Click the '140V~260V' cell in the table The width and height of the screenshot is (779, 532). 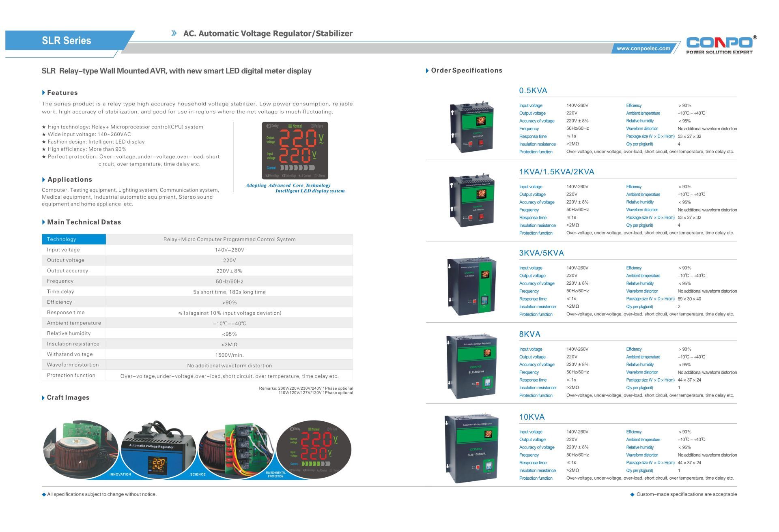[229, 250]
